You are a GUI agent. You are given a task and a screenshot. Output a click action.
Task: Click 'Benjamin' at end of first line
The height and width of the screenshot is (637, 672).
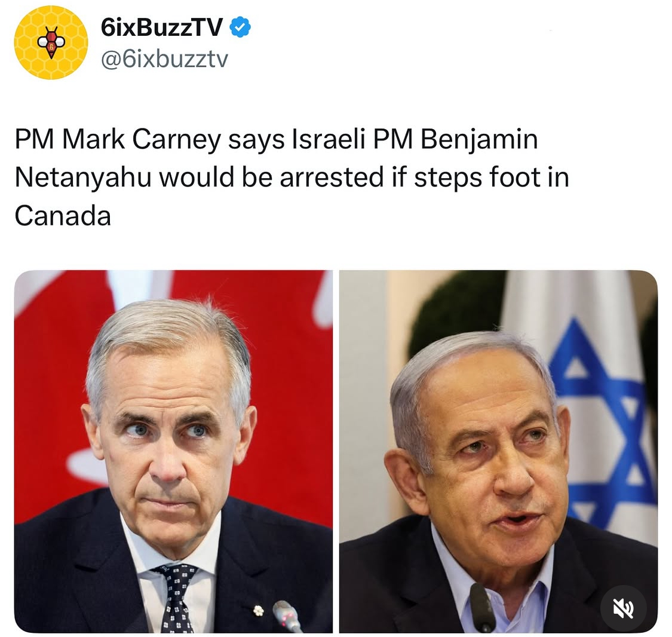479,140
